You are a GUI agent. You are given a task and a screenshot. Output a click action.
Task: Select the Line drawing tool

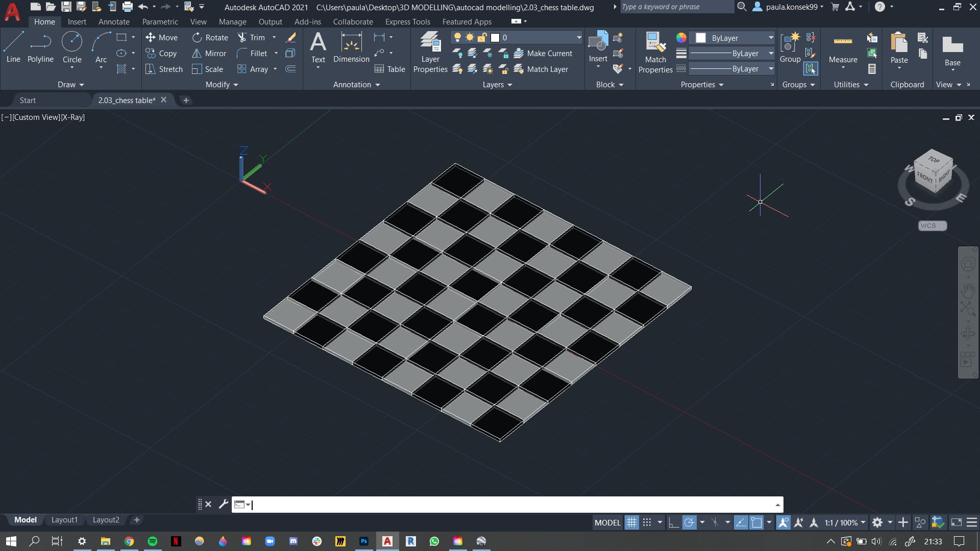pos(13,47)
